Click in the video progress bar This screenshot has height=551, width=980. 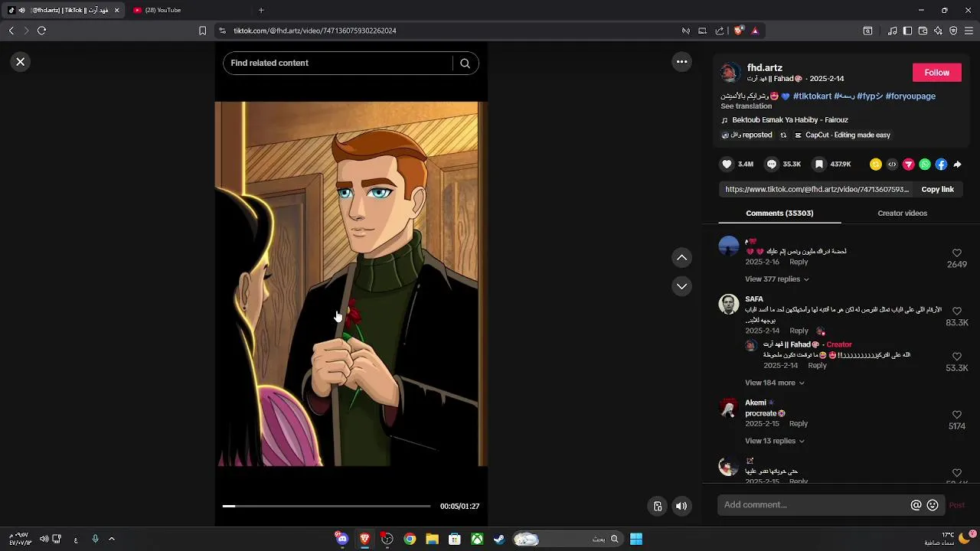(326, 506)
